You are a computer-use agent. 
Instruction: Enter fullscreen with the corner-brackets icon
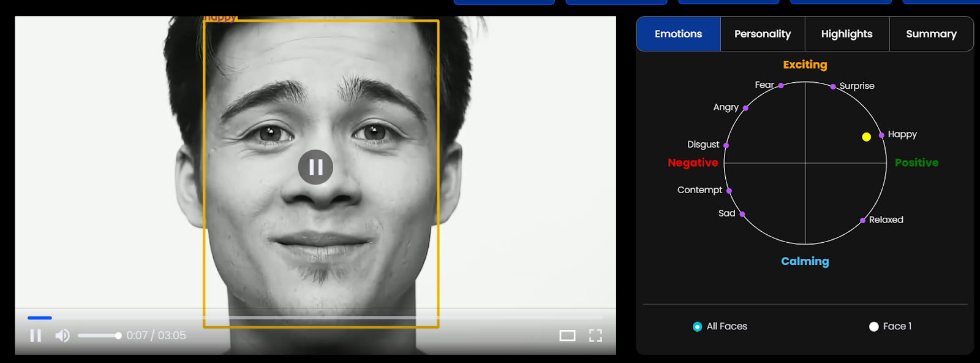click(595, 335)
